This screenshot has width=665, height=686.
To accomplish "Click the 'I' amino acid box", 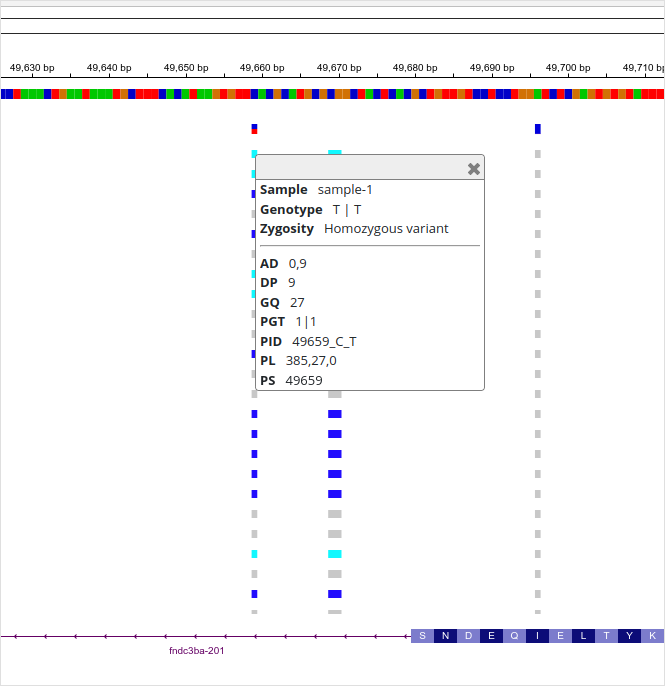I will pyautogui.click(x=538, y=636).
